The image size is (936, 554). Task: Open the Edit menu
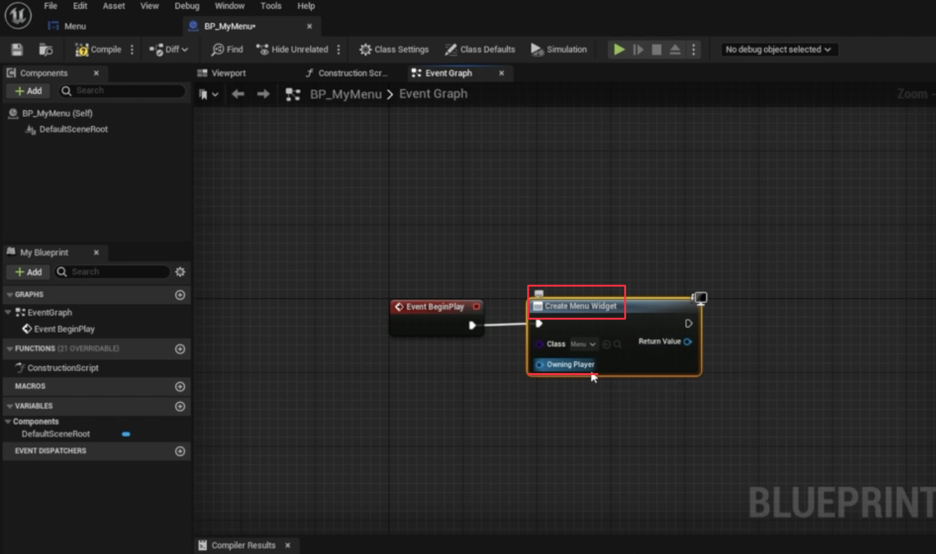[x=80, y=6]
